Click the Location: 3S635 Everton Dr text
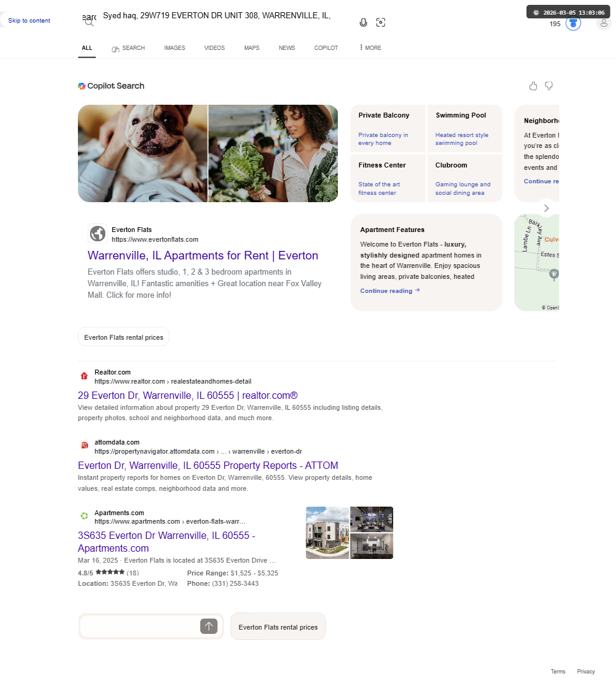Image resolution: width=616 pixels, height=682 pixels. (127, 584)
